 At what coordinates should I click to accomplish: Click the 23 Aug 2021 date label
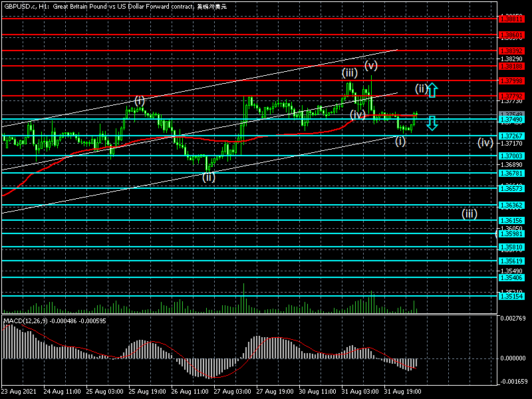[19, 392]
